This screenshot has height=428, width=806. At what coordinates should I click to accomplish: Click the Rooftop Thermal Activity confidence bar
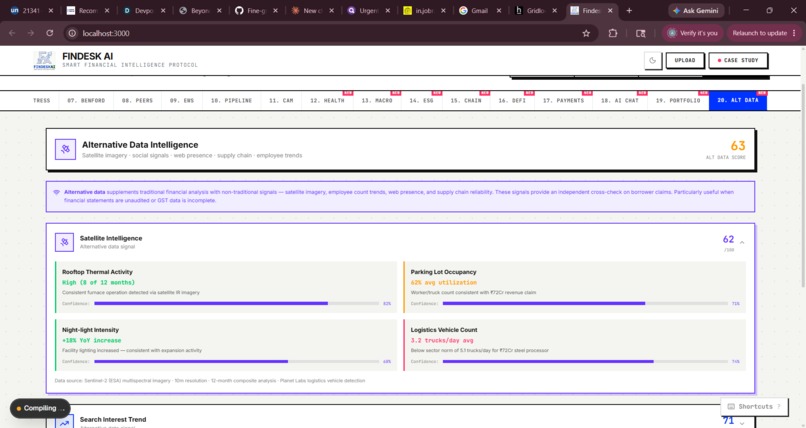point(236,304)
